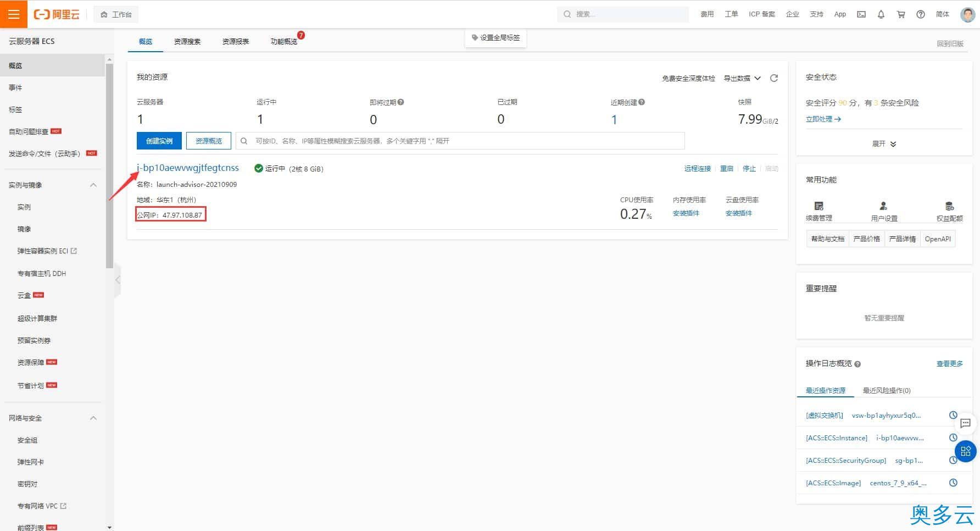Click the sidebar scroll down arrow
This screenshot has width=980, height=531.
click(x=109, y=528)
